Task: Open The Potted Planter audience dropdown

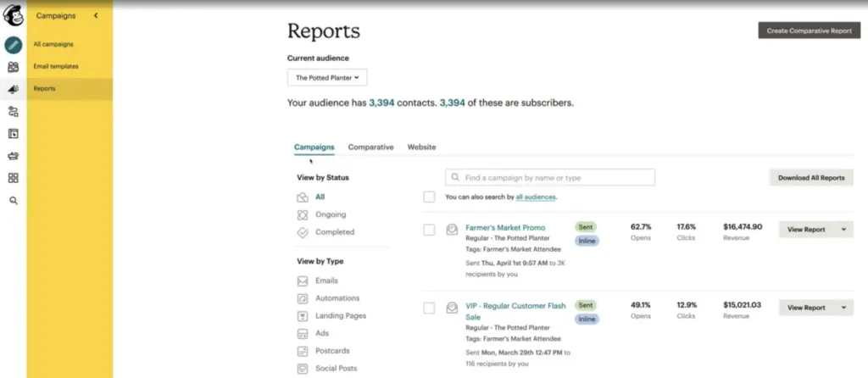Action: pos(327,78)
